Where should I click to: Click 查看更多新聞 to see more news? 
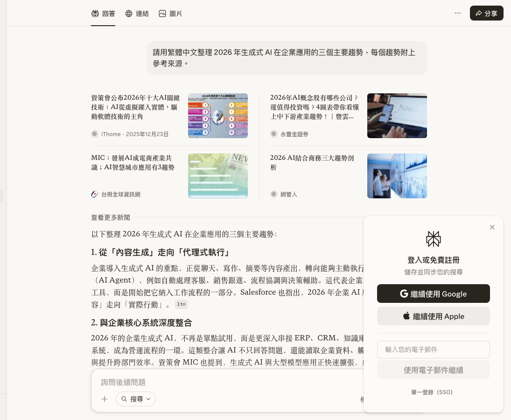(x=111, y=217)
